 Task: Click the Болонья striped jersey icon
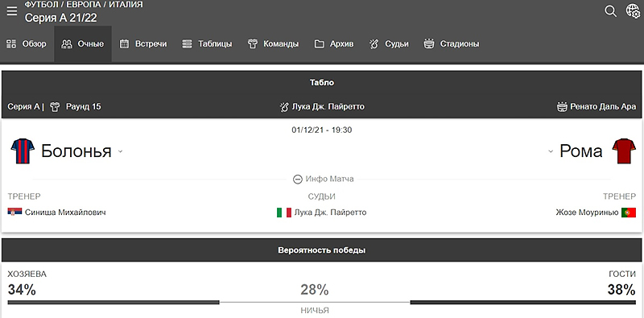click(23, 151)
